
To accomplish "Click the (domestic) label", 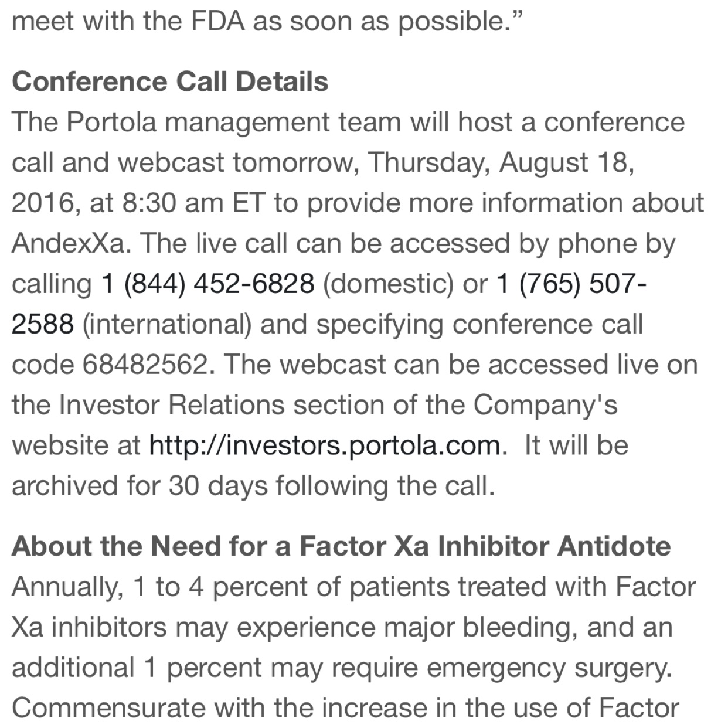I will [x=388, y=284].
